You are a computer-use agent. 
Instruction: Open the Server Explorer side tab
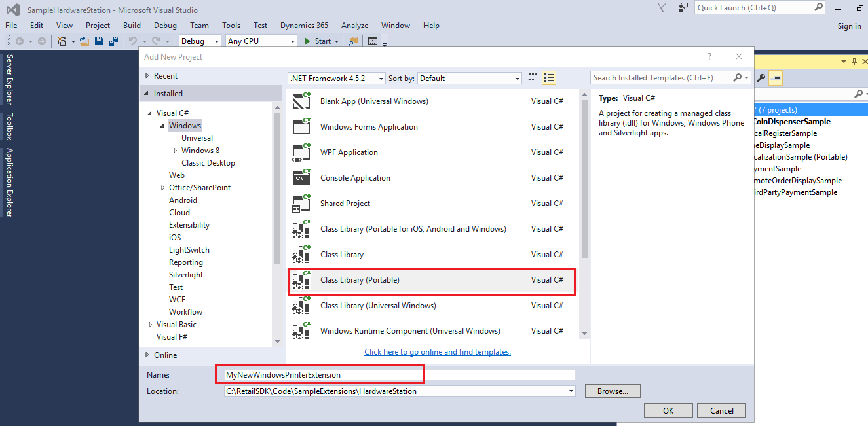click(10, 79)
